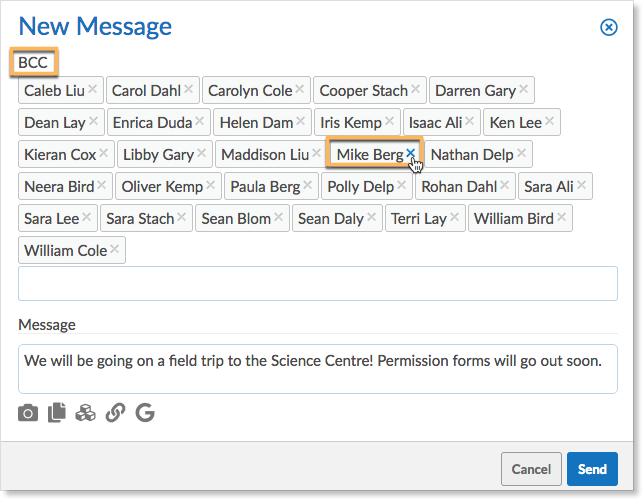Click the Send button

[592, 469]
